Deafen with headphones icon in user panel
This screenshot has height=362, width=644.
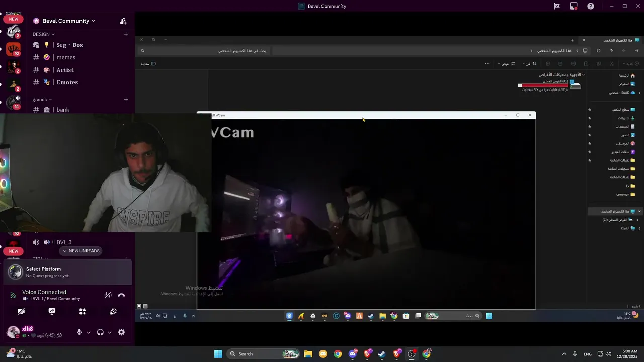(100, 332)
